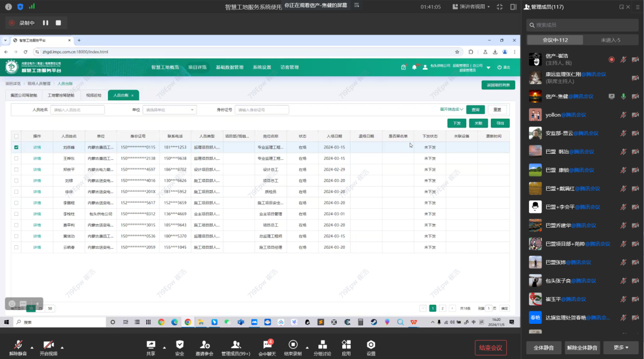
Task: Open WPS Office from the taskbar
Action: pyautogui.click(x=414, y=322)
